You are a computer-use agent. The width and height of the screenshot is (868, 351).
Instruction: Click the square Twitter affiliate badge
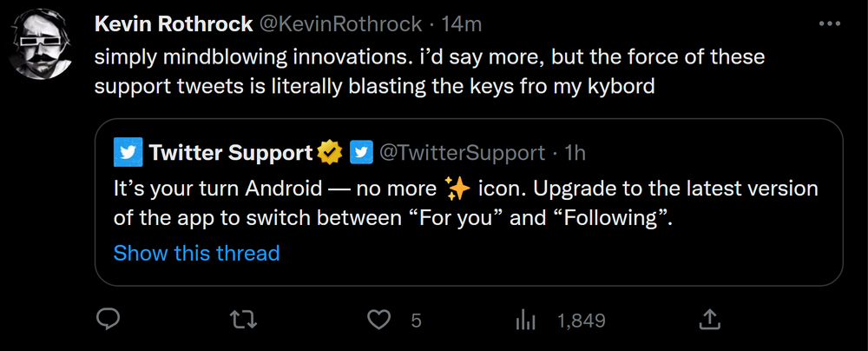pyautogui.click(x=361, y=153)
